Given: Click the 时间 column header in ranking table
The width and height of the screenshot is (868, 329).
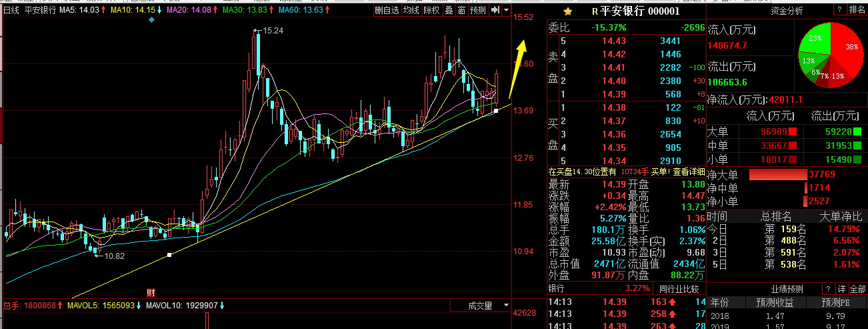Looking at the screenshot, I should click(717, 216).
